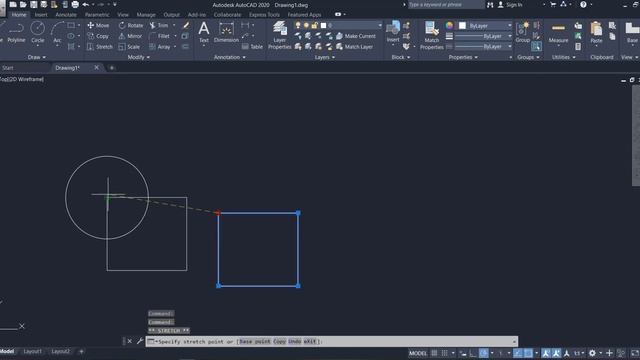Click the Fillet tool
This screenshot has width=640, height=360.
160,36
